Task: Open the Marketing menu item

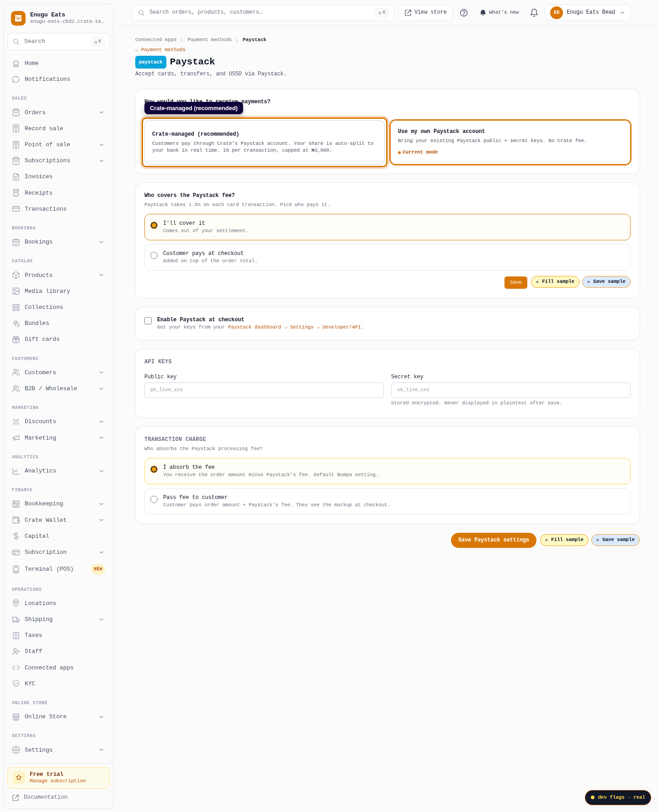Action: [x=58, y=438]
